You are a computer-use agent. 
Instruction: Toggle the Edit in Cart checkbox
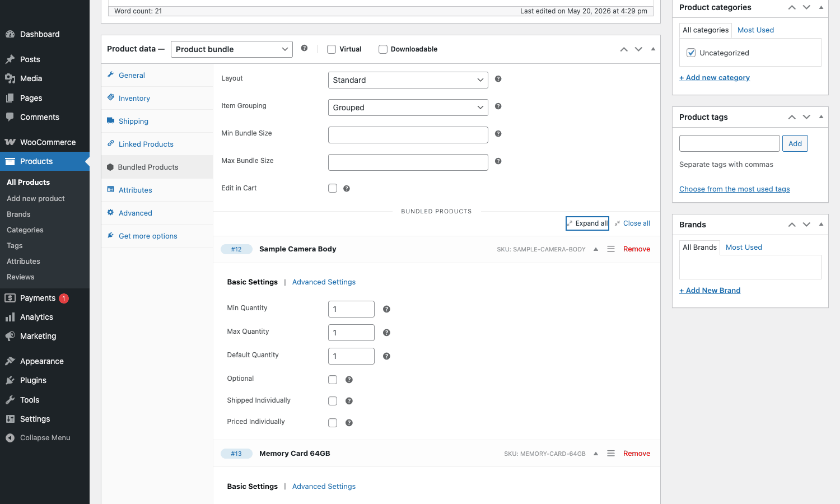[x=333, y=188]
